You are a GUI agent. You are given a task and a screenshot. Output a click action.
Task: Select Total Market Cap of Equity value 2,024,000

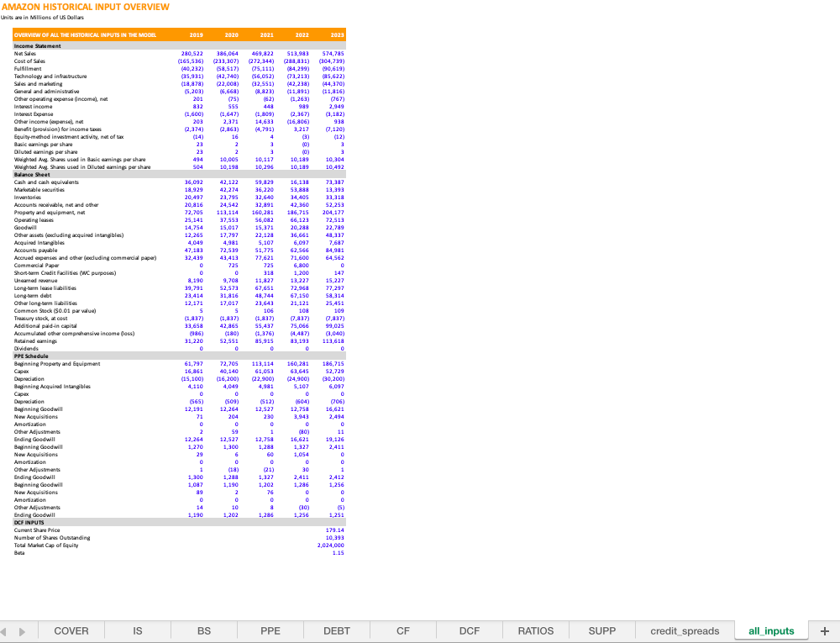tap(330, 545)
